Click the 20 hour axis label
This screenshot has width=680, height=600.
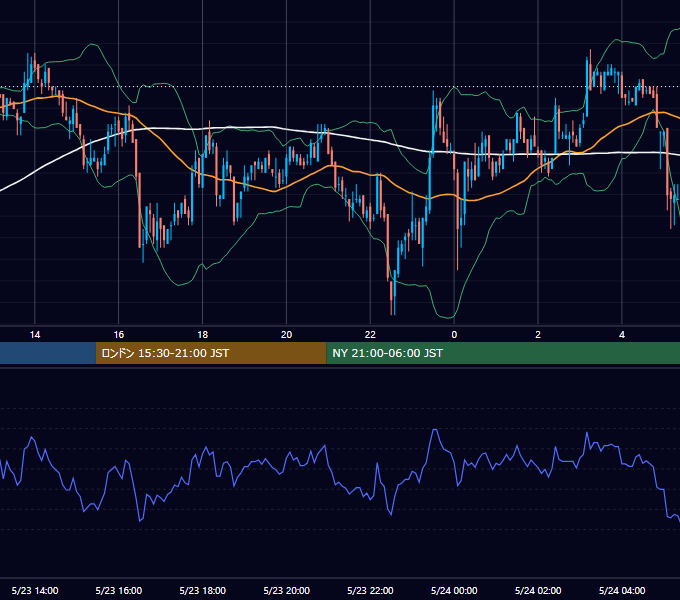click(286, 335)
